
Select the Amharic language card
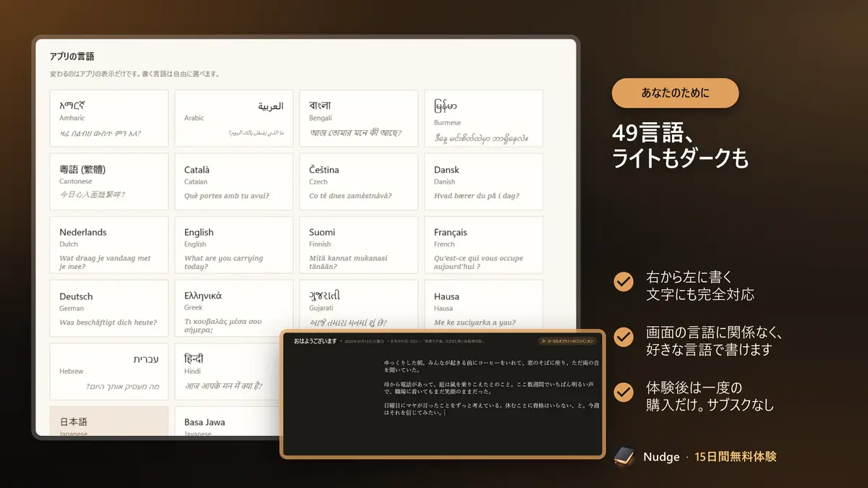[109, 119]
